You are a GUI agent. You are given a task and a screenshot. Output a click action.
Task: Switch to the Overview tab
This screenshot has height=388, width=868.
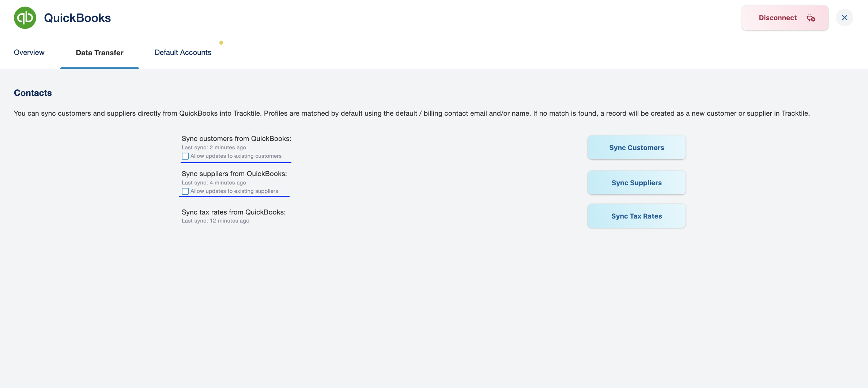tap(29, 52)
